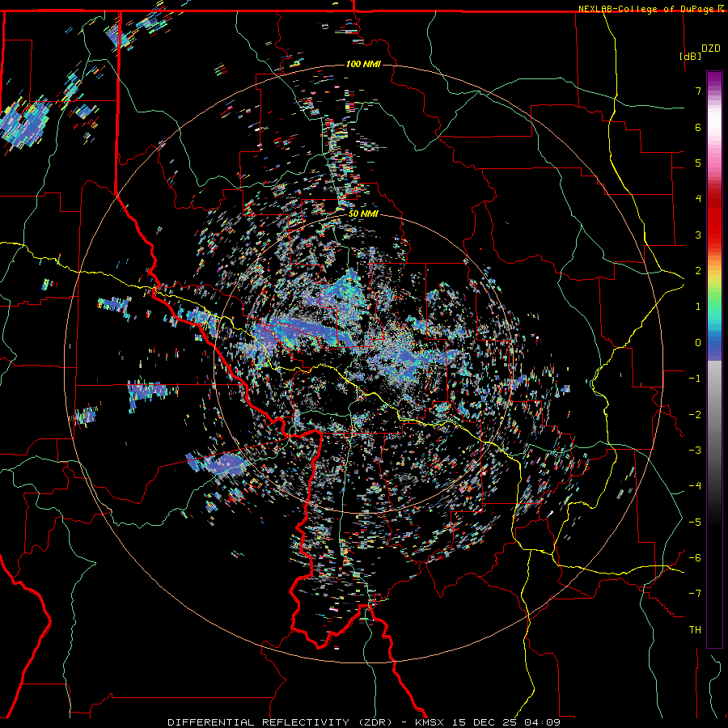Image resolution: width=728 pixels, height=728 pixels.
Task: Click the 4 value on color scale
Action: click(x=698, y=199)
